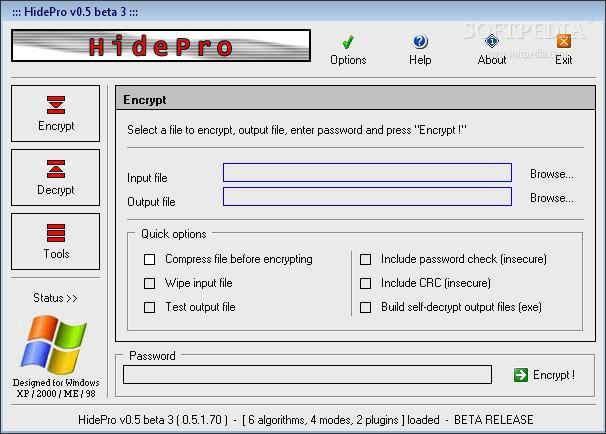606x434 pixels.
Task: Toggle the Test output file checkbox
Action: point(150,307)
